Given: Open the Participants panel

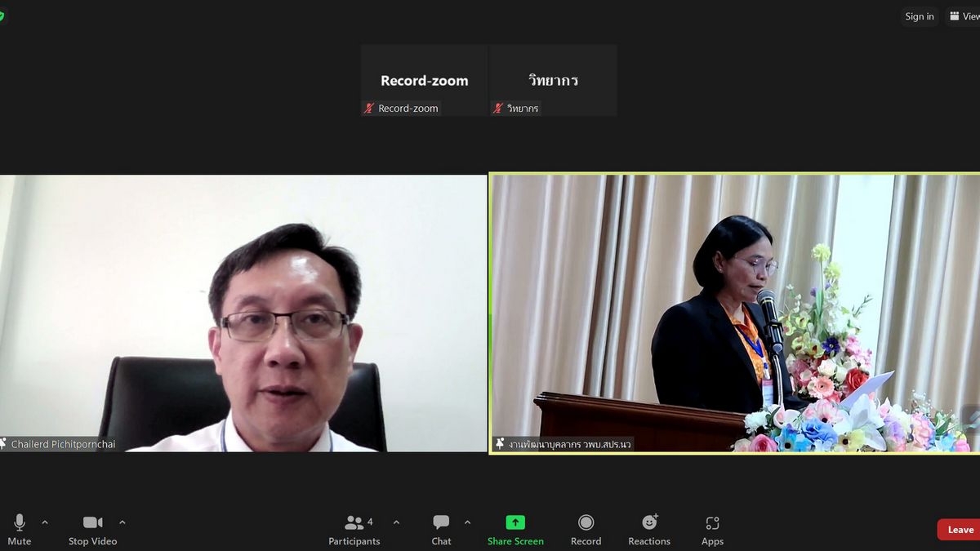Looking at the screenshot, I should tap(354, 529).
